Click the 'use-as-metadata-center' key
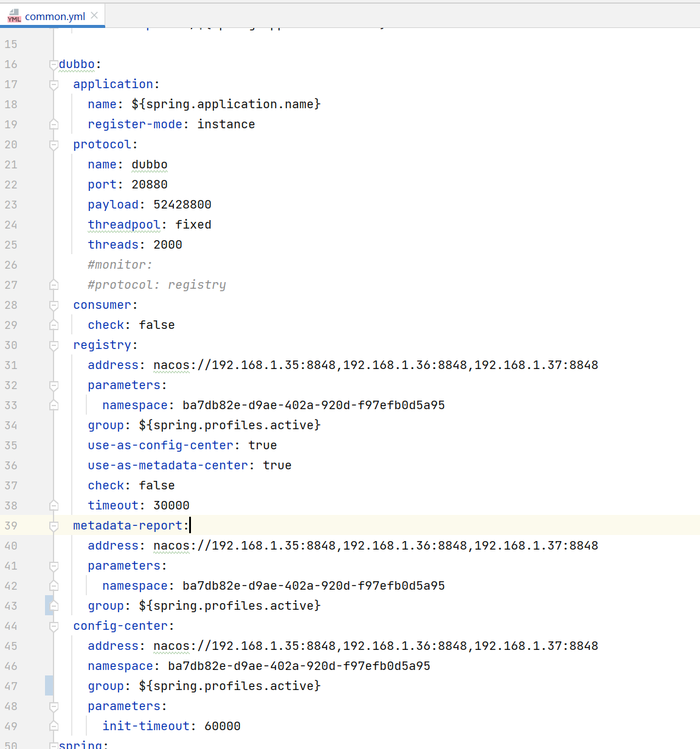 coord(168,466)
